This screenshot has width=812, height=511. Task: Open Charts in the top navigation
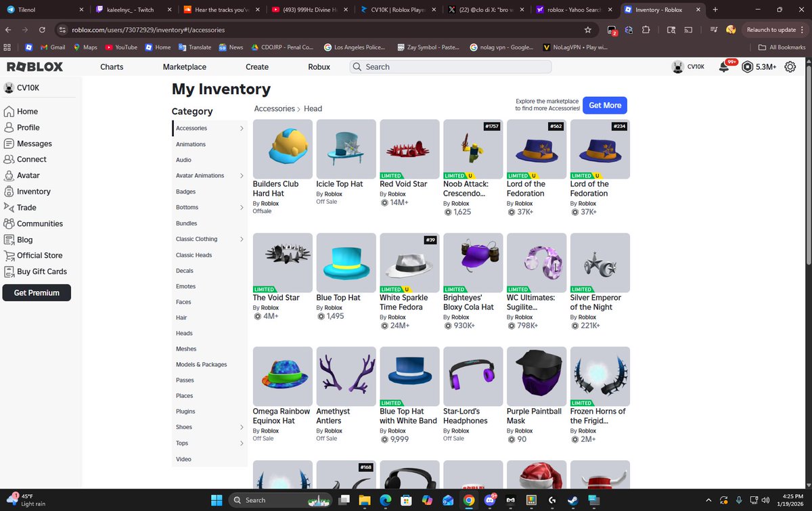(112, 67)
